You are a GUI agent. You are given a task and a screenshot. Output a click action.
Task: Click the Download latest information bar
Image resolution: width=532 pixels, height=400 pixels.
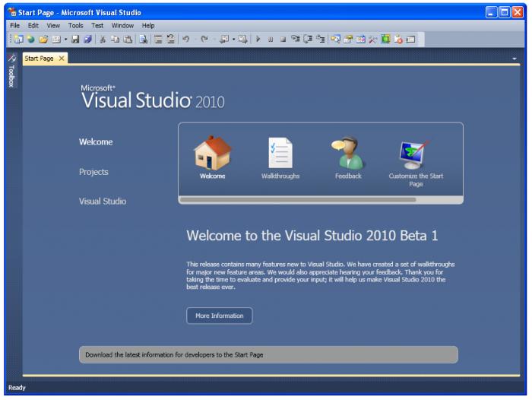tap(268, 354)
